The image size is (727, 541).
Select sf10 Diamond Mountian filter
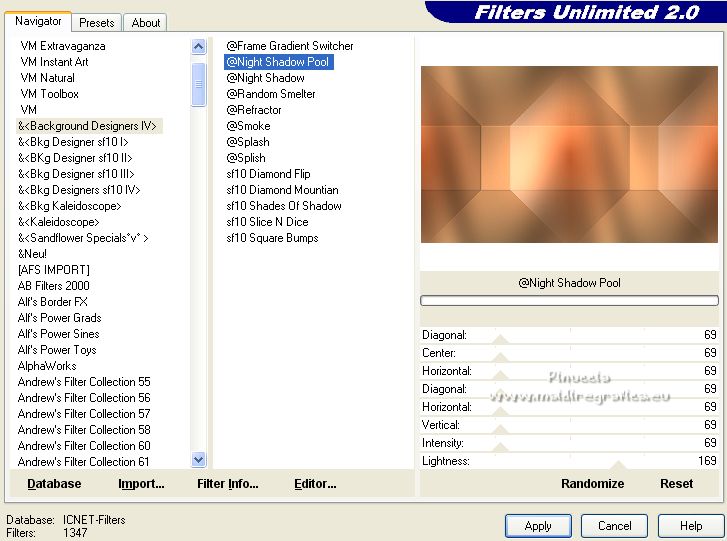tap(282, 190)
